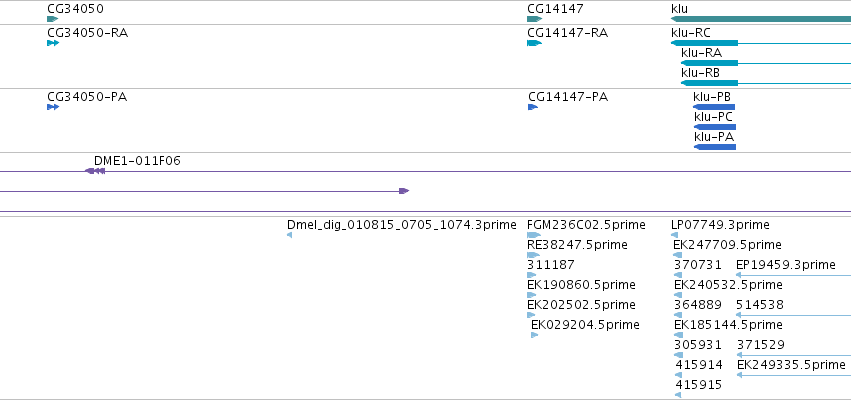Open the klu-RA transcript label

point(701,53)
